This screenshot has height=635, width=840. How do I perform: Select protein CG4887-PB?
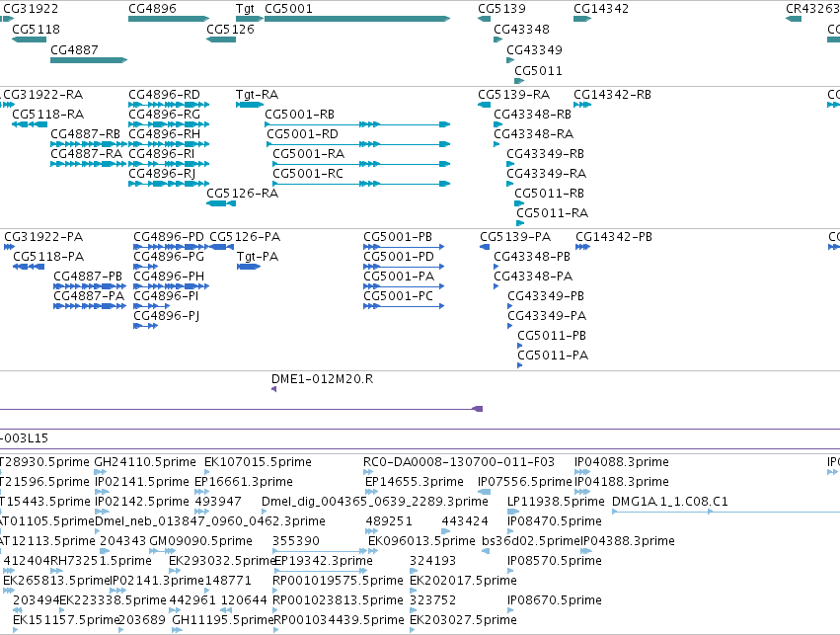coord(88,277)
